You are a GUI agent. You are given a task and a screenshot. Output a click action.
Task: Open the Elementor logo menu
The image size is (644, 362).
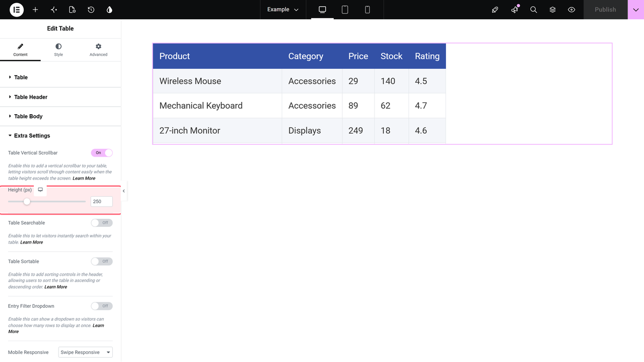click(x=17, y=10)
